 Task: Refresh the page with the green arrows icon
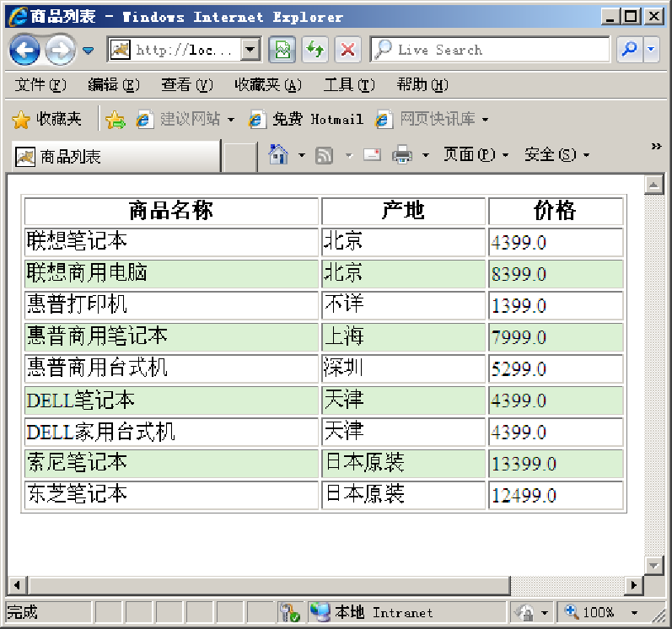click(x=315, y=50)
